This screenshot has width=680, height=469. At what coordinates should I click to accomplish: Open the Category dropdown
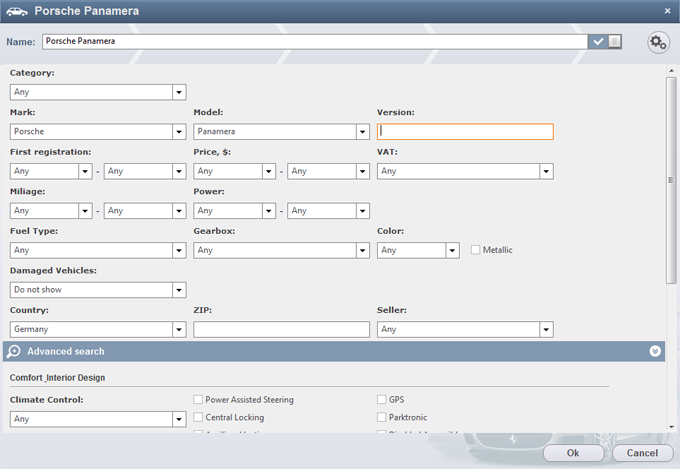click(x=98, y=92)
